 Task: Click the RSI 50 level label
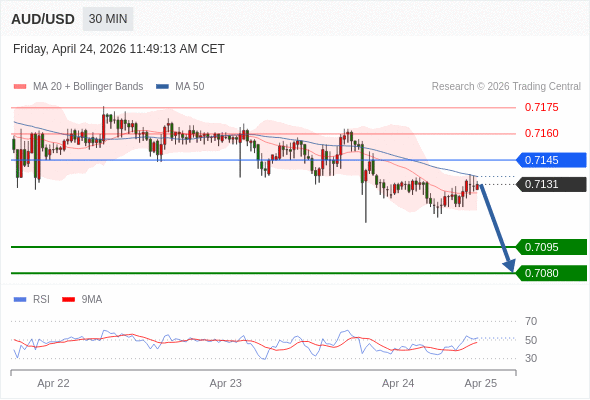(x=531, y=340)
